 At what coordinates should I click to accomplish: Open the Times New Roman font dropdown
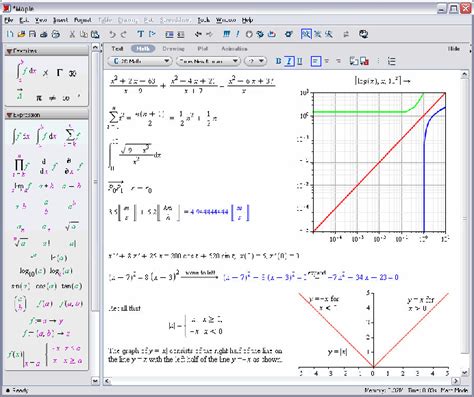208,61
